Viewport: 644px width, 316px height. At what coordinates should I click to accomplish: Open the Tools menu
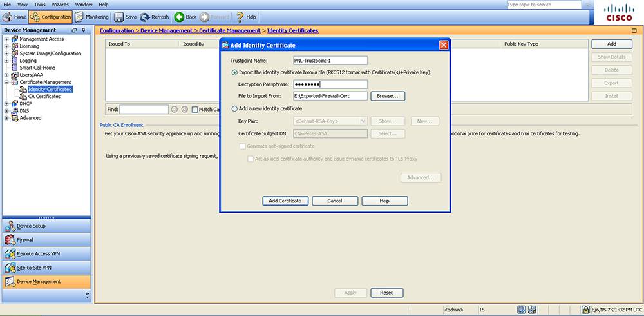40,5
